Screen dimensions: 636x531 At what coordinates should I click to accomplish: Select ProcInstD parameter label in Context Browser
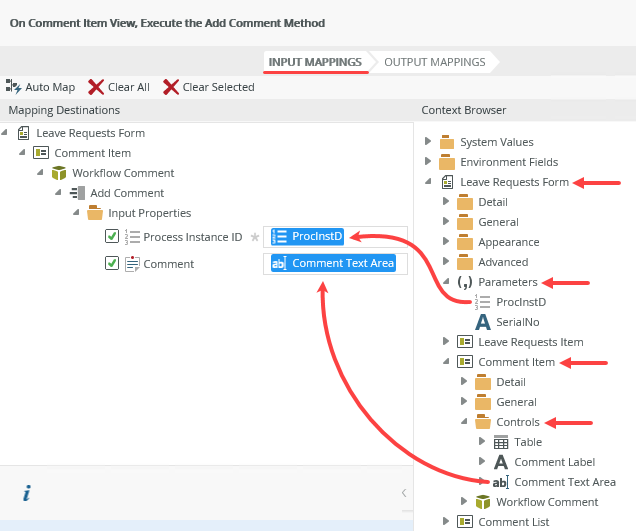click(x=521, y=302)
